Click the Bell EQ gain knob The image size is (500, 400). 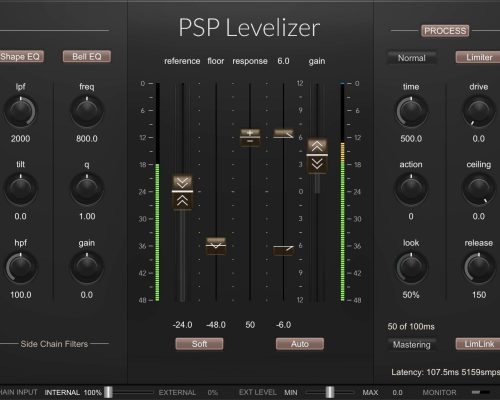tap(87, 268)
